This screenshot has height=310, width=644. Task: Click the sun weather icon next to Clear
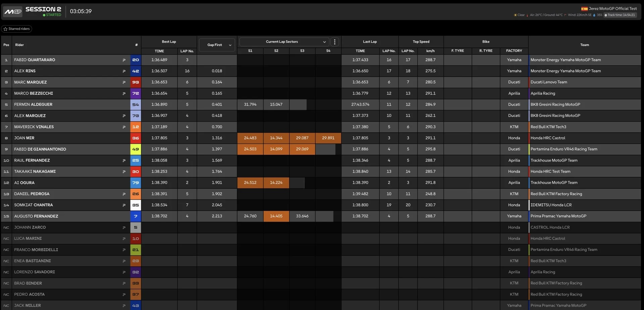coord(515,15)
